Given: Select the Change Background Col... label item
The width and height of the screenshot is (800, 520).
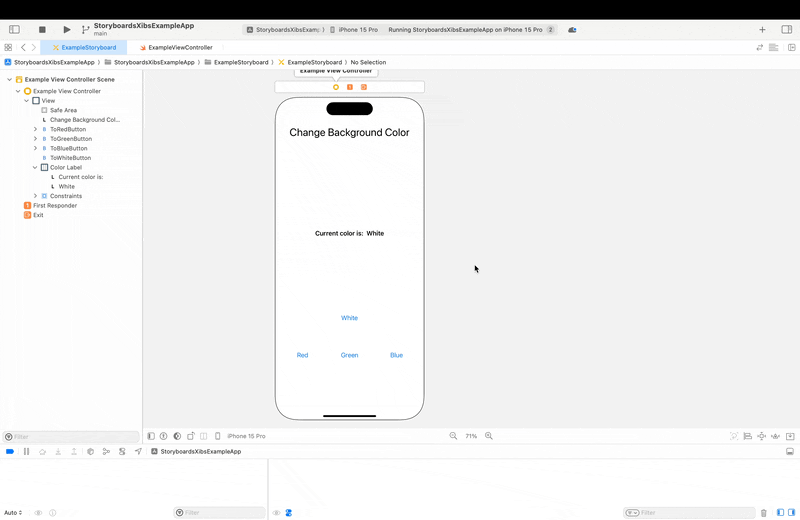Looking at the screenshot, I should [81, 120].
